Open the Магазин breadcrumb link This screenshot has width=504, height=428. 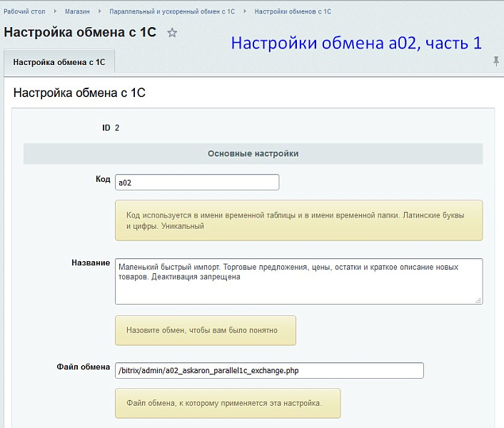coord(77,12)
